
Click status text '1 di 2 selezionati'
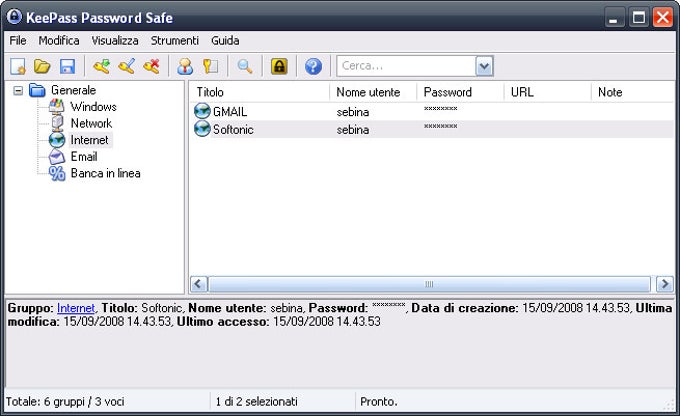[x=256, y=402]
